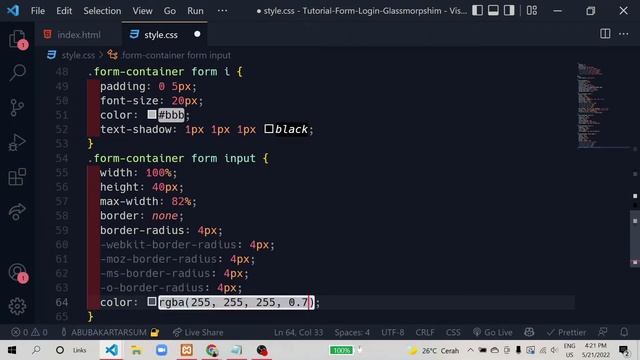Split the editor to the right
This screenshot has width=640, height=360.
pos(605,34)
